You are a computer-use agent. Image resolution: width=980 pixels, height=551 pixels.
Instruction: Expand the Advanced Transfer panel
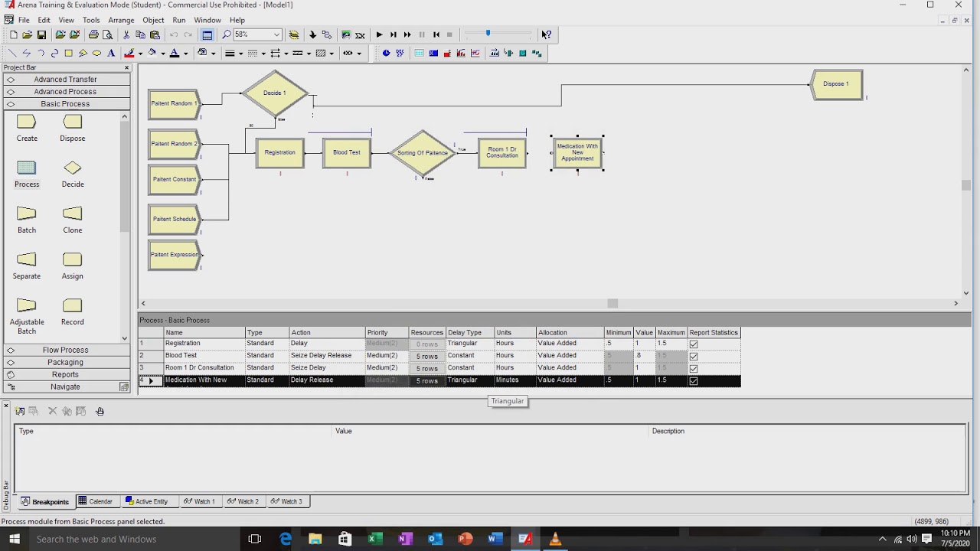click(65, 80)
